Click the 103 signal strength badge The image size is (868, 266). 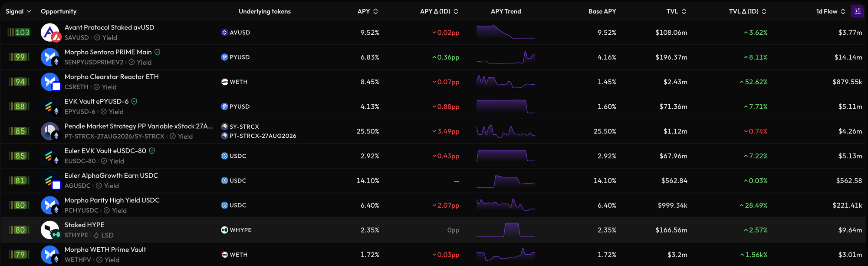19,33
